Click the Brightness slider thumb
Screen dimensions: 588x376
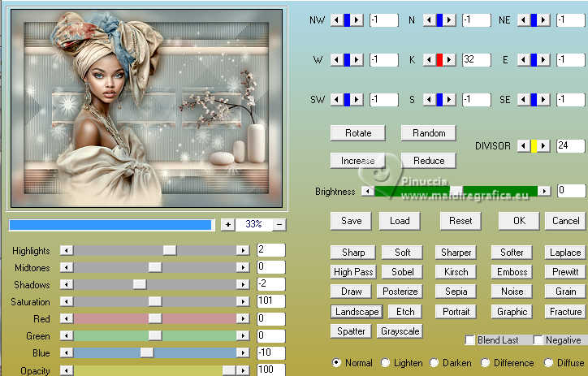[x=456, y=191]
